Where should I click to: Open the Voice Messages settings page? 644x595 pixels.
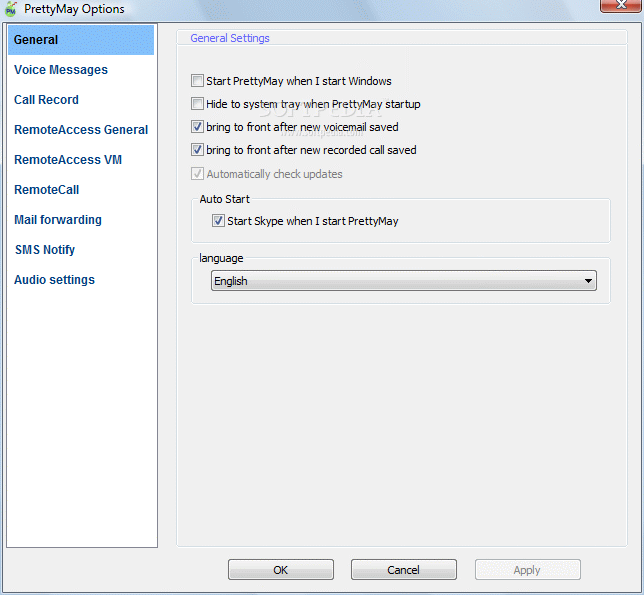pyautogui.click(x=61, y=70)
